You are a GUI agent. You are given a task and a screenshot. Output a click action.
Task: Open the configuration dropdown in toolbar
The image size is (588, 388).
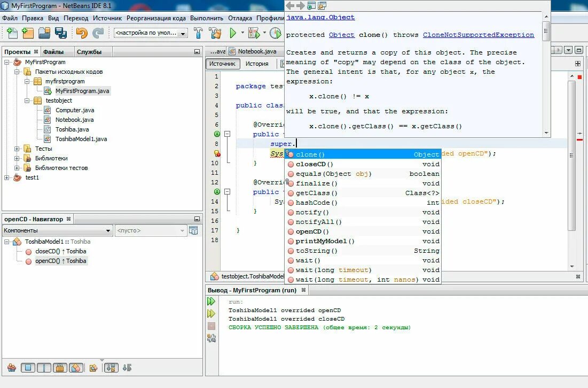point(151,33)
